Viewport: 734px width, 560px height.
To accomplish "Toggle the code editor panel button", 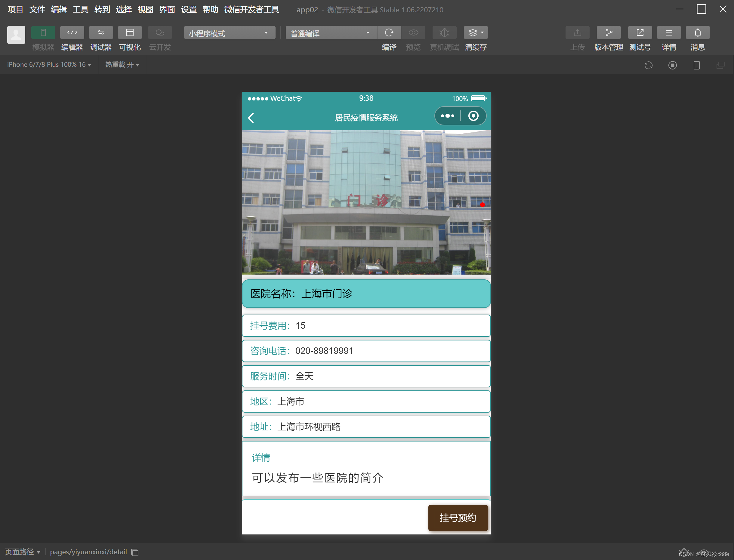I will (72, 33).
